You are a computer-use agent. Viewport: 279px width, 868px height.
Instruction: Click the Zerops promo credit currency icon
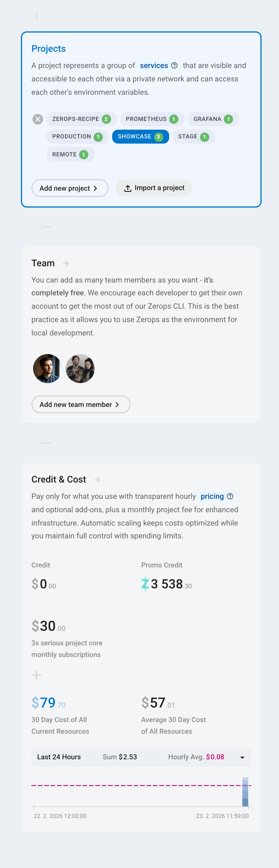click(145, 584)
